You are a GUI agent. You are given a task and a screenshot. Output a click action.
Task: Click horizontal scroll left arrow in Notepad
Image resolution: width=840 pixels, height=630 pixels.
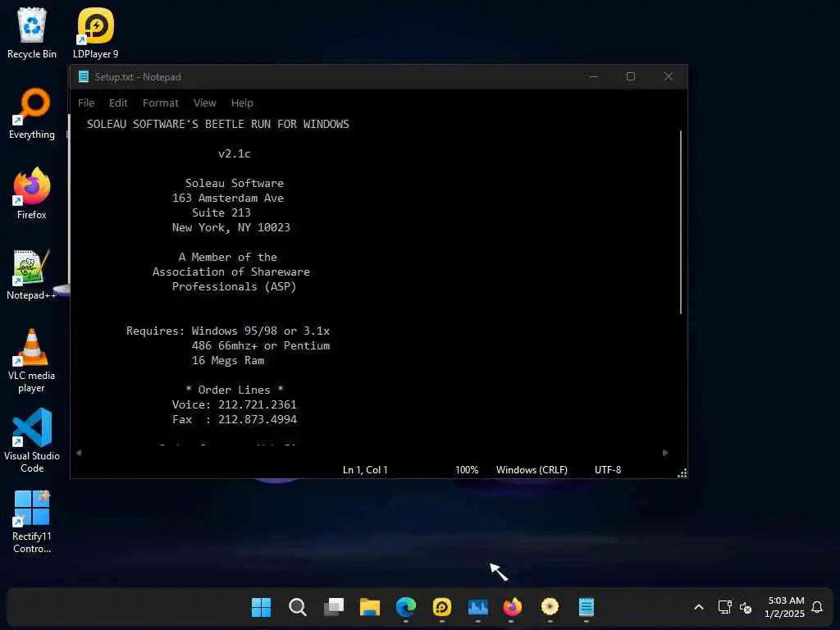pyautogui.click(x=80, y=453)
